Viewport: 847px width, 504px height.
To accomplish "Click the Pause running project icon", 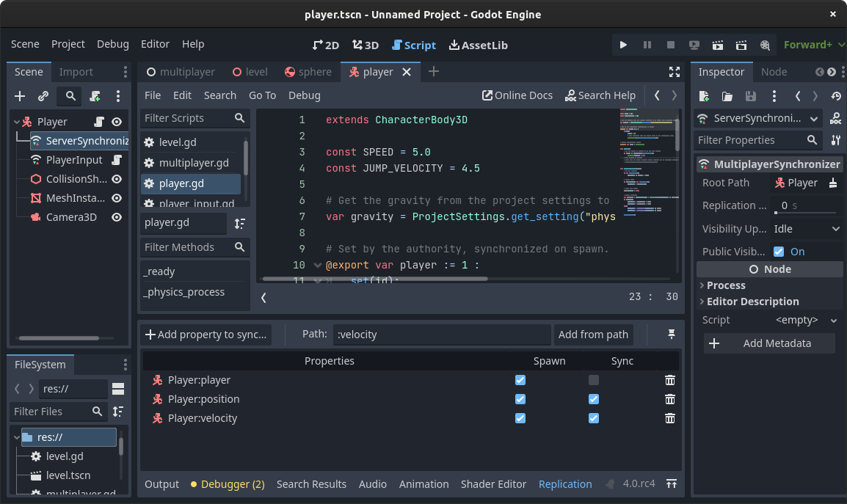I will click(x=647, y=45).
